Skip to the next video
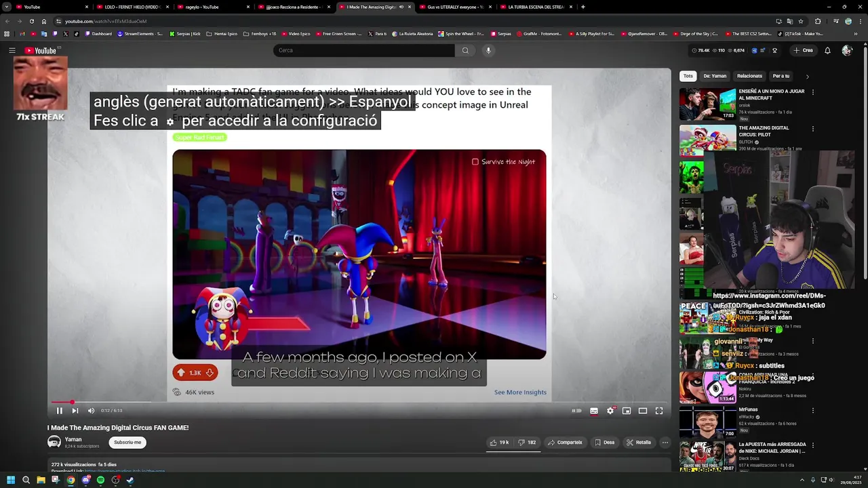868x488 pixels. point(75,411)
